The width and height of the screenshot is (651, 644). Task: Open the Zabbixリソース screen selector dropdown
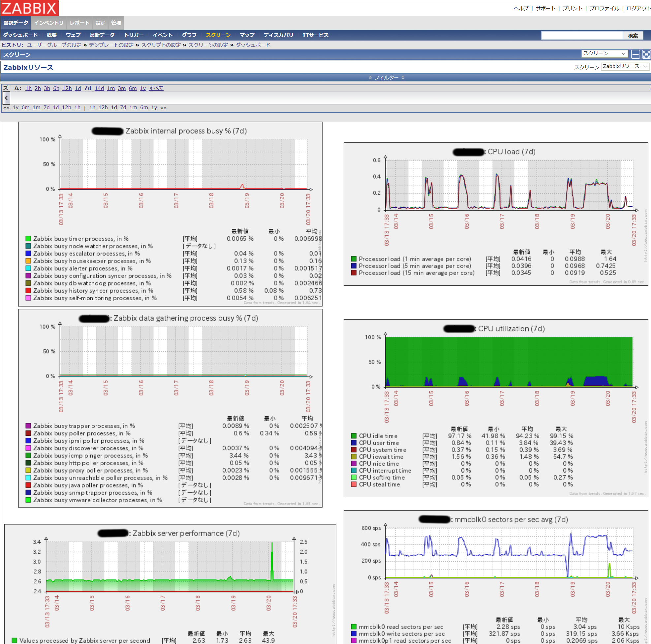click(x=625, y=66)
